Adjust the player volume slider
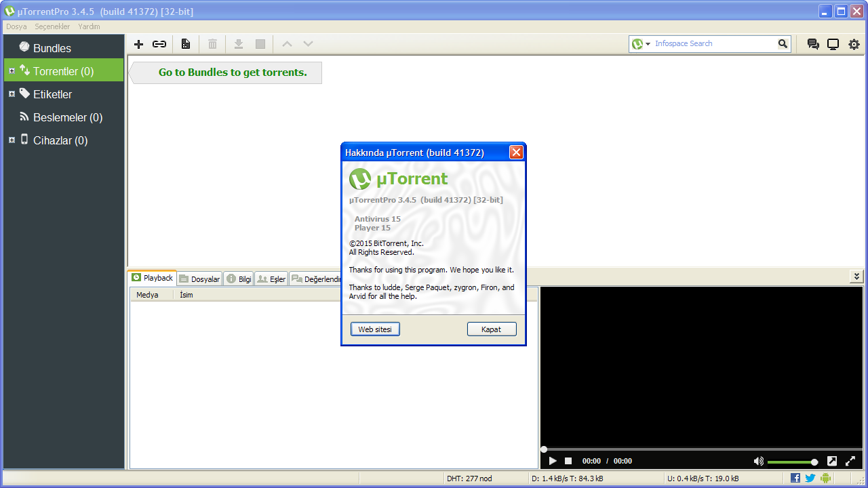Screen dimensions: 868x488 coord(792,462)
